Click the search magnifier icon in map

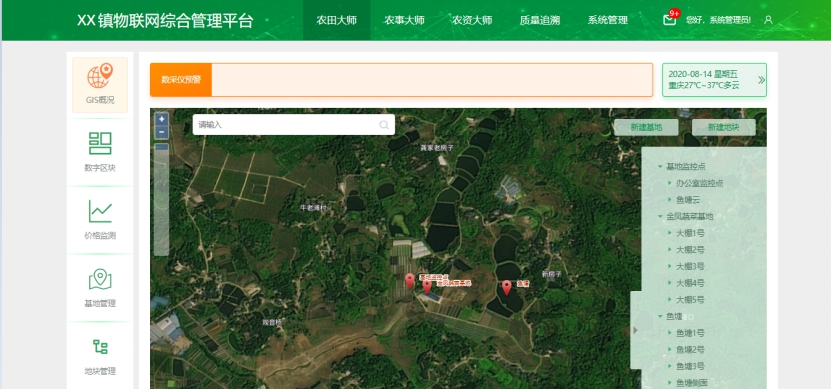tap(384, 125)
